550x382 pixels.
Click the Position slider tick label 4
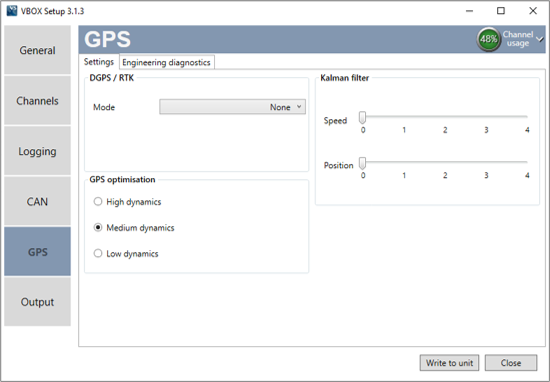tap(527, 175)
